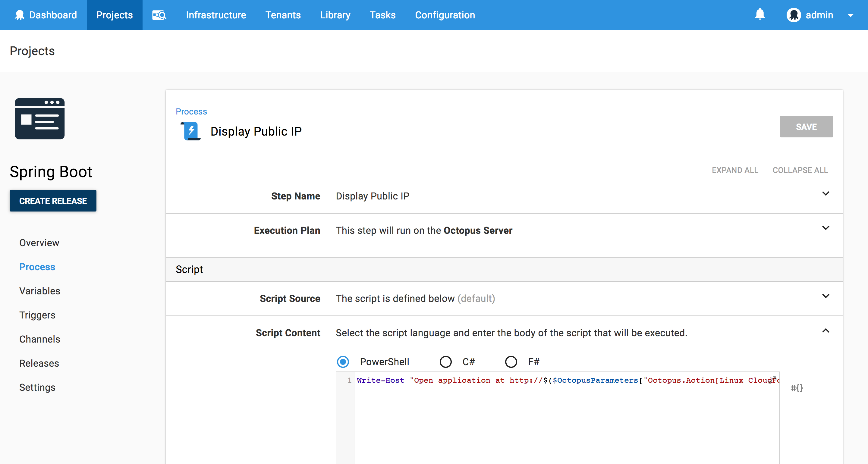Click the Process breadcrumb link
The height and width of the screenshot is (464, 868).
[x=191, y=111]
